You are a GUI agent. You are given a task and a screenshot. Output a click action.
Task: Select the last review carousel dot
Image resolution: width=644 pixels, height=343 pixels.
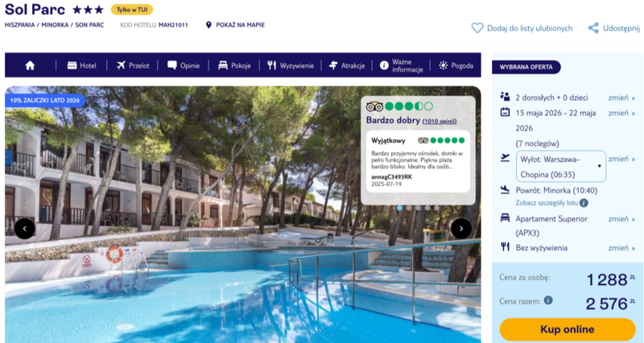pyautogui.click(x=436, y=208)
